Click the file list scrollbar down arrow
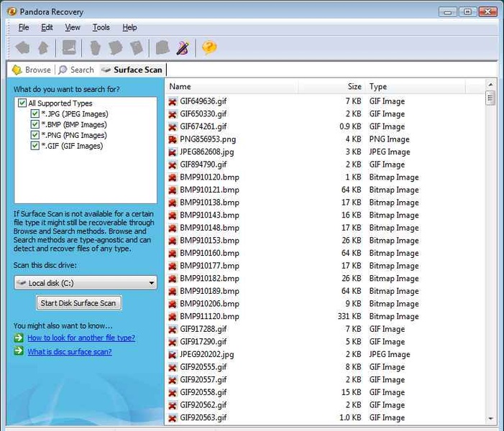Viewport: 504px width, 431px height. point(490,419)
